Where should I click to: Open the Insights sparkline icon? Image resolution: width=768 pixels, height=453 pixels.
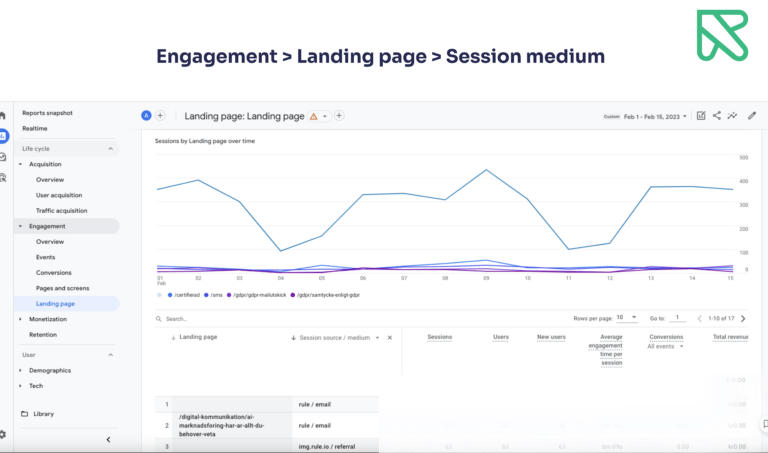(732, 116)
